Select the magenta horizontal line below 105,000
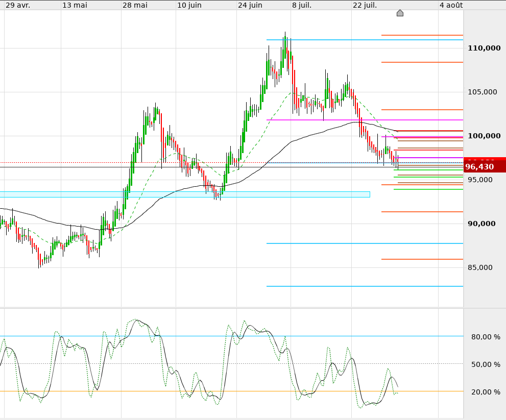This screenshot has width=506, height=420. [x=365, y=120]
